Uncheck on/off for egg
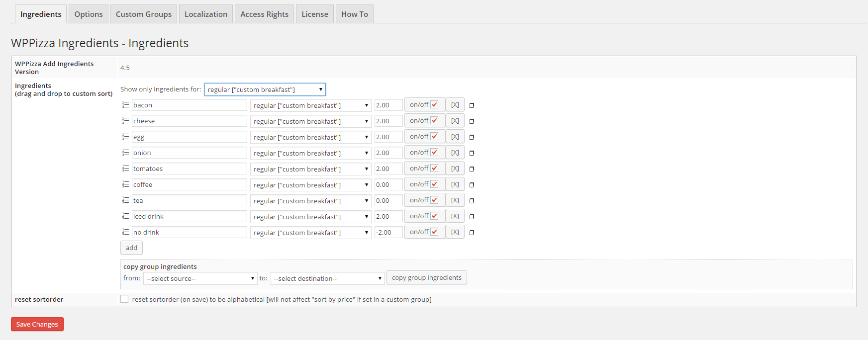The image size is (868, 340). pyautogui.click(x=434, y=136)
